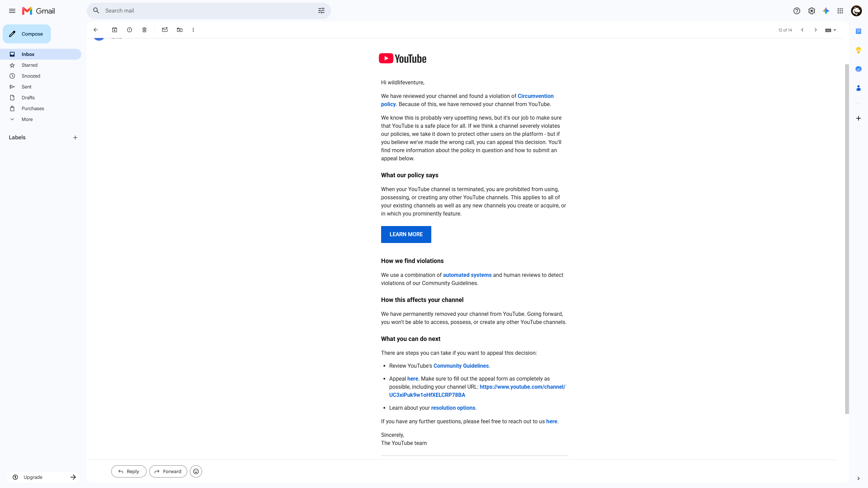The height and width of the screenshot is (488, 868).
Task: Click the What our policy says heading
Action: [x=410, y=175]
